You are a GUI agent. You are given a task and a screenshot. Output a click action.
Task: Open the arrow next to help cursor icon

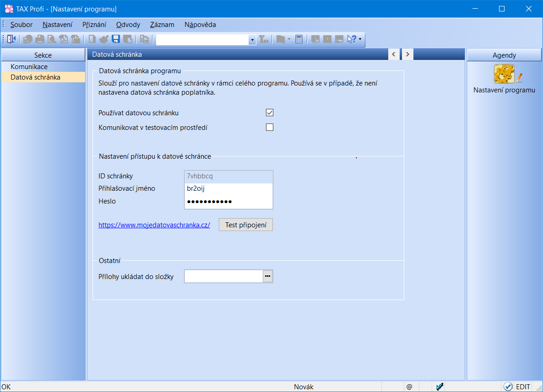pyautogui.click(x=360, y=39)
